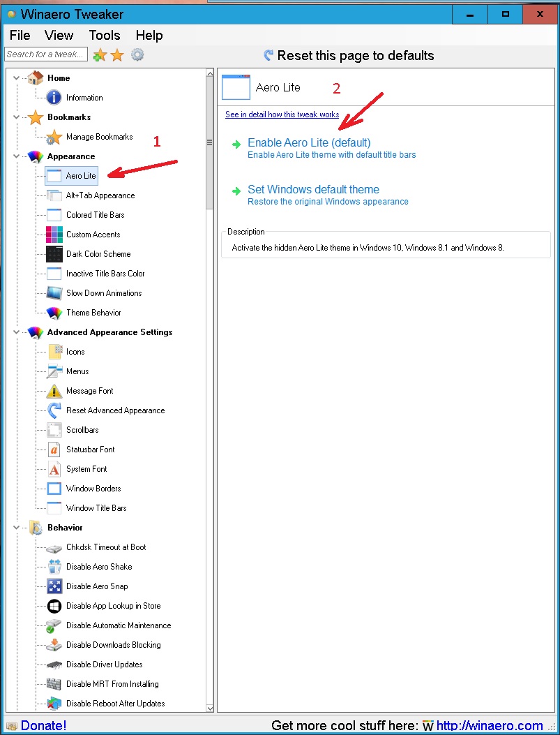The width and height of the screenshot is (560, 735).
Task: Click the Message Font warning icon
Action: tap(54, 391)
